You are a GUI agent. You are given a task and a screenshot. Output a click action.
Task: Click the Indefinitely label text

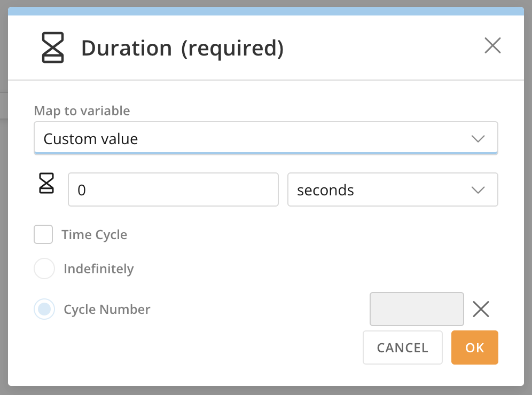pos(98,268)
